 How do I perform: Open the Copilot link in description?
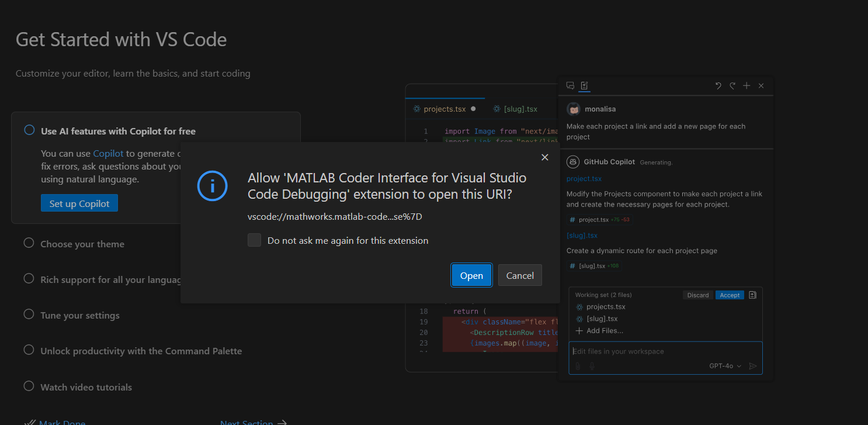point(108,153)
